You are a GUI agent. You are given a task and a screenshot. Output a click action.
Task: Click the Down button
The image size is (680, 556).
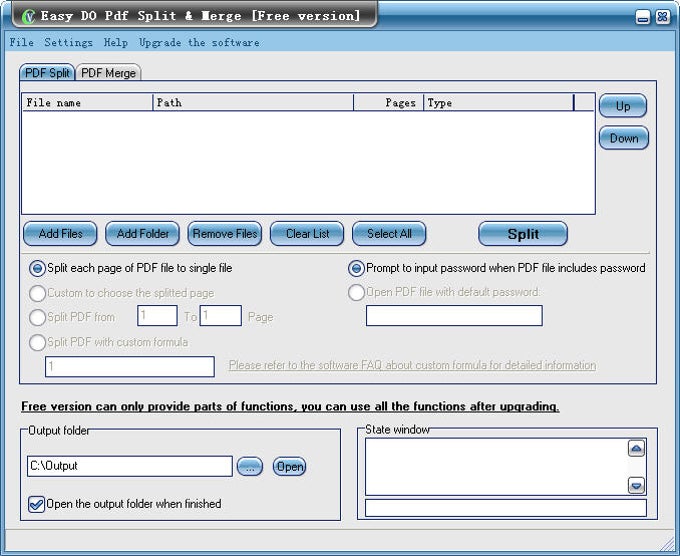click(x=624, y=138)
